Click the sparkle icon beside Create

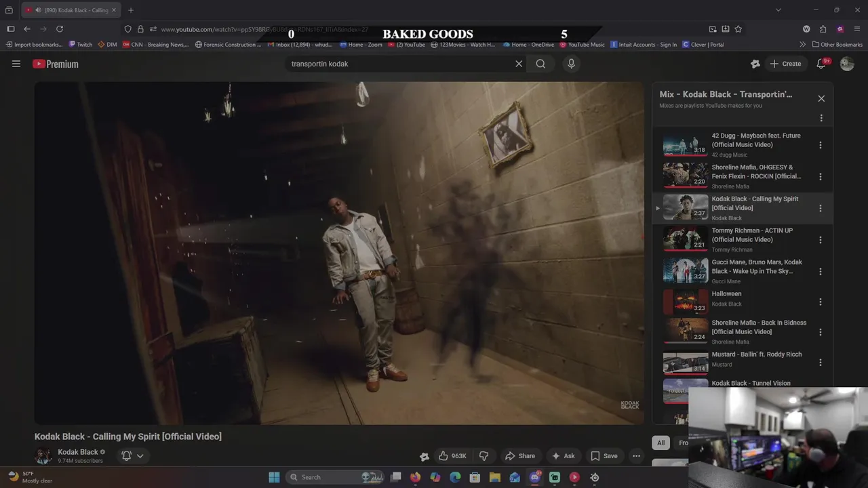click(755, 64)
